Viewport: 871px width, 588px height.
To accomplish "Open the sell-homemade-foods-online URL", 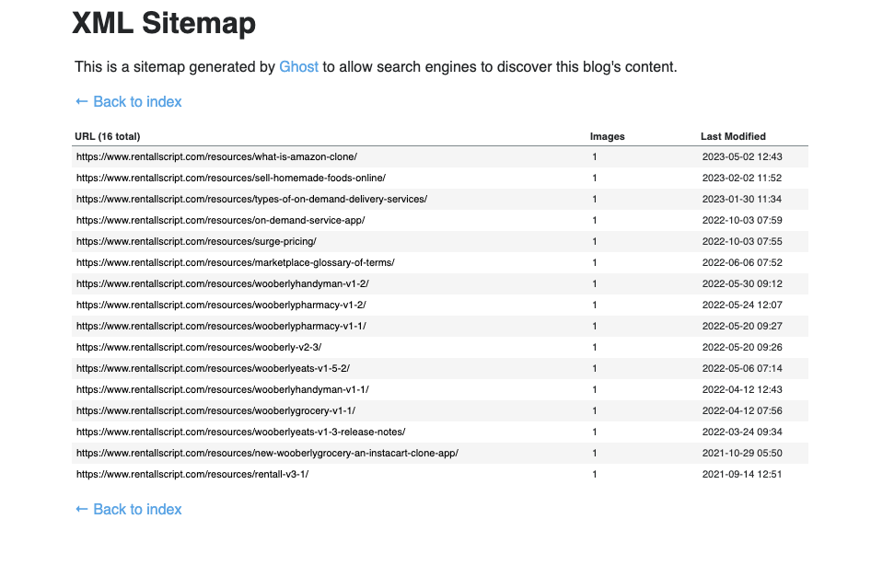I will click(230, 178).
